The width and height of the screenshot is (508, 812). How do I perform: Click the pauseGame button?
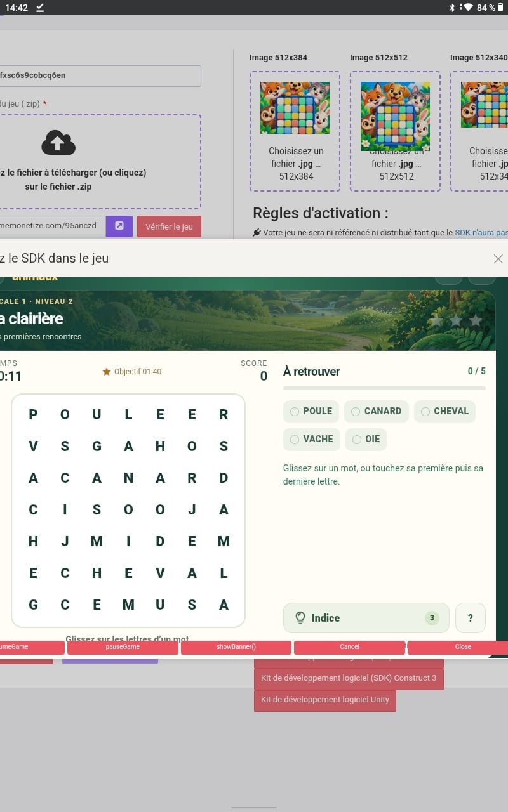tap(123, 647)
